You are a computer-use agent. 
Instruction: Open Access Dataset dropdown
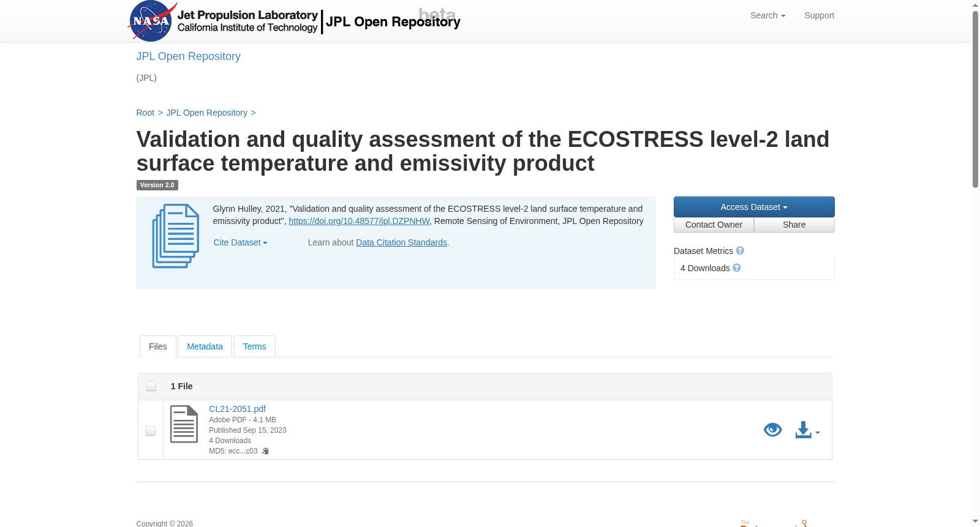[x=754, y=207]
